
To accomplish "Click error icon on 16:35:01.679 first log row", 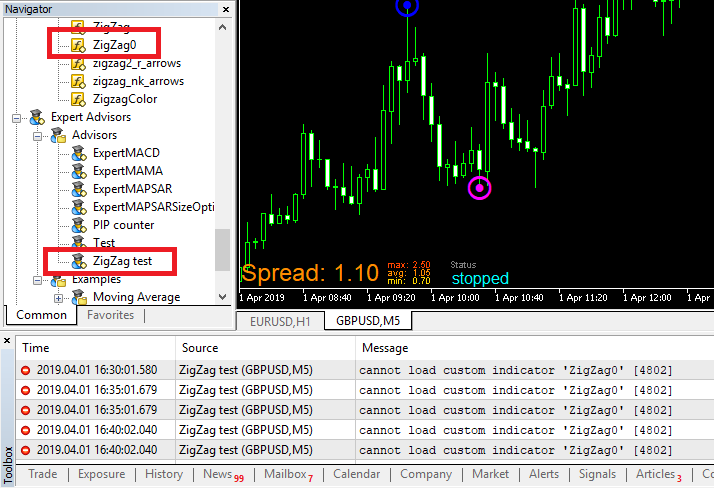I will click(x=26, y=390).
